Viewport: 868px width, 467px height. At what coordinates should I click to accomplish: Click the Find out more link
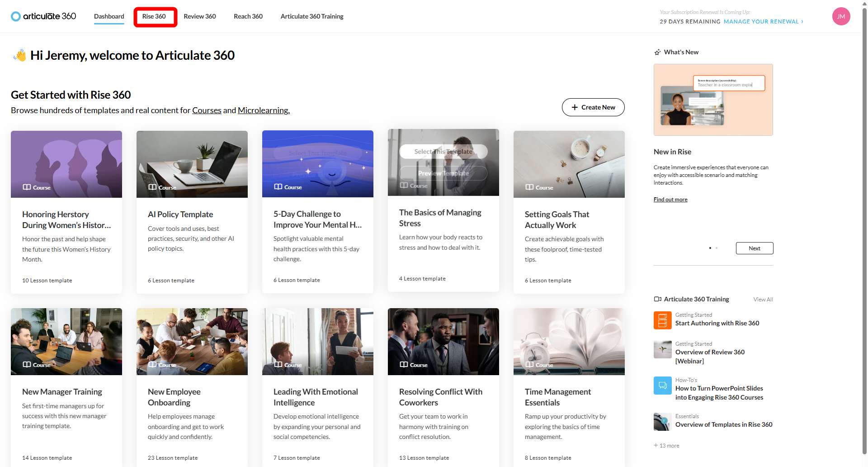[x=670, y=200]
